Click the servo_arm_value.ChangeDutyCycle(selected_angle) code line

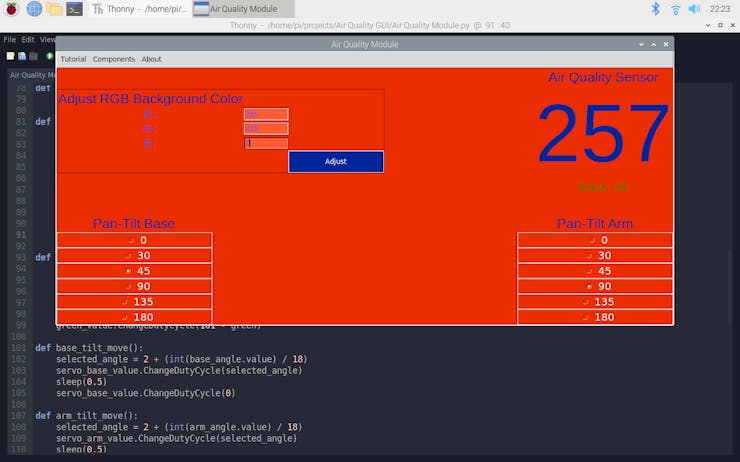(x=177, y=438)
